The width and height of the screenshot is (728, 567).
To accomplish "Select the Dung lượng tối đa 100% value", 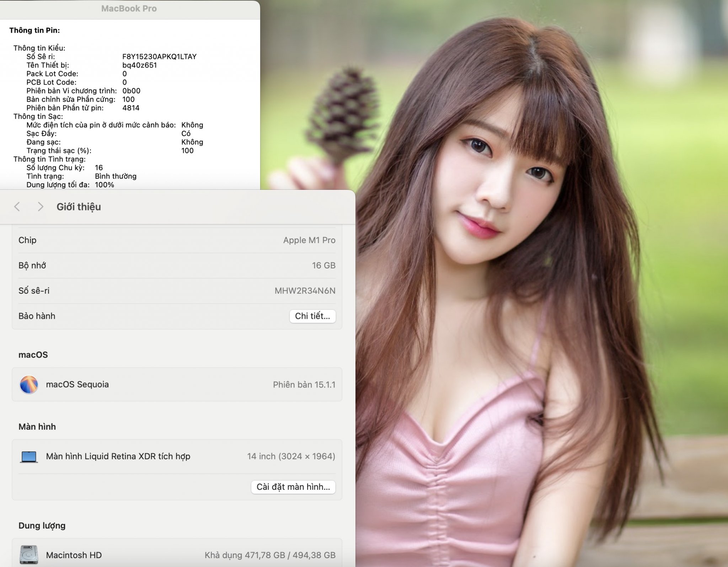I will (104, 185).
